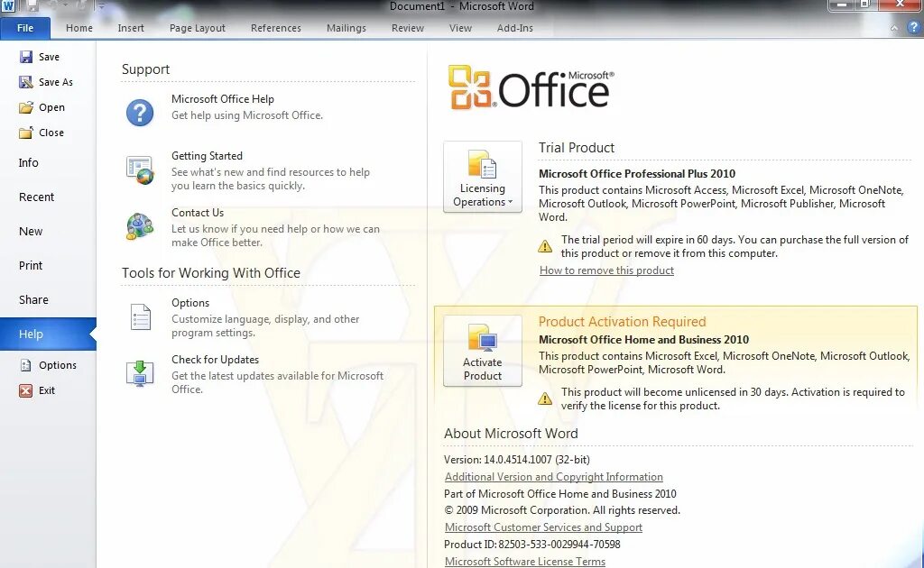Click the Activate Product button
The image size is (924, 568).
click(483, 351)
